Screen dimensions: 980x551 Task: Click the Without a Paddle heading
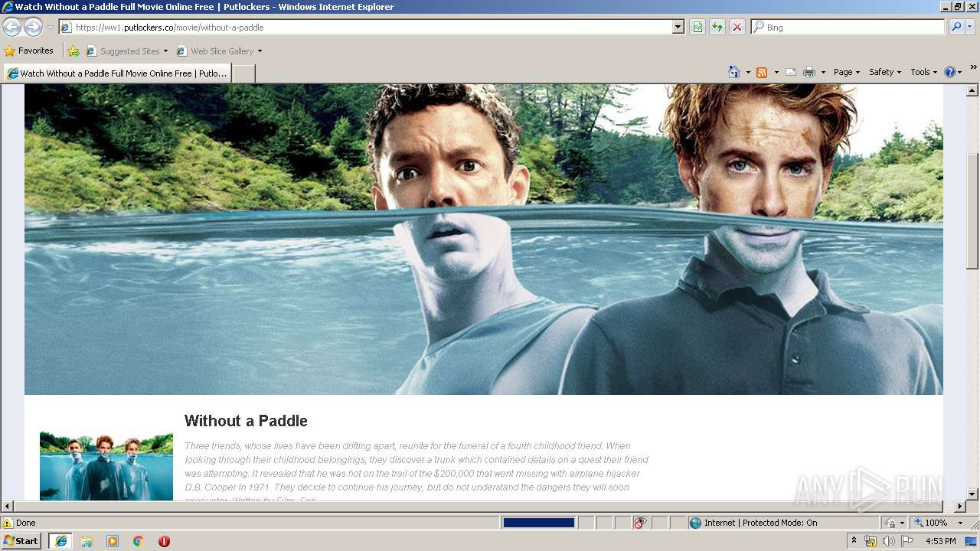click(x=246, y=421)
